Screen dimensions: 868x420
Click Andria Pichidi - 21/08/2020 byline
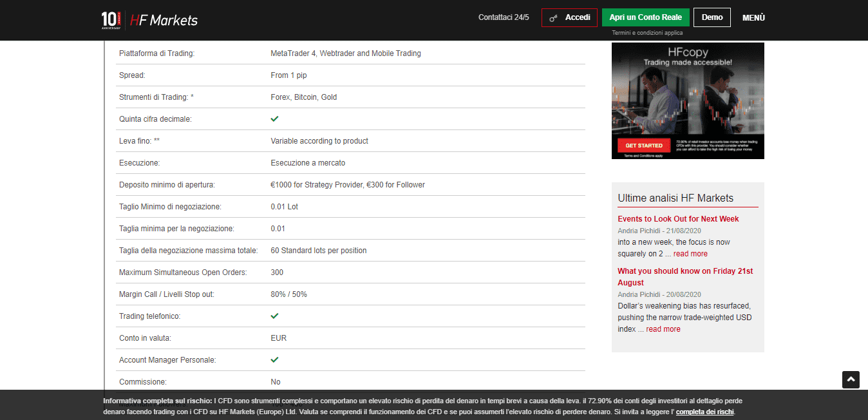tap(659, 231)
